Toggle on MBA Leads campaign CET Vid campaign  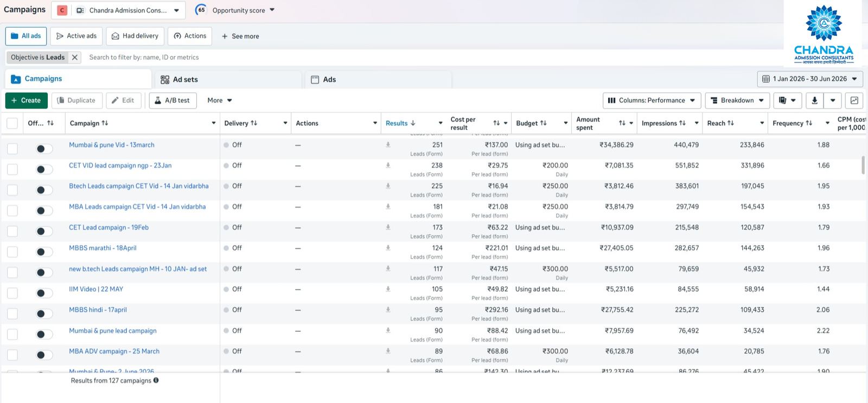[x=44, y=211]
